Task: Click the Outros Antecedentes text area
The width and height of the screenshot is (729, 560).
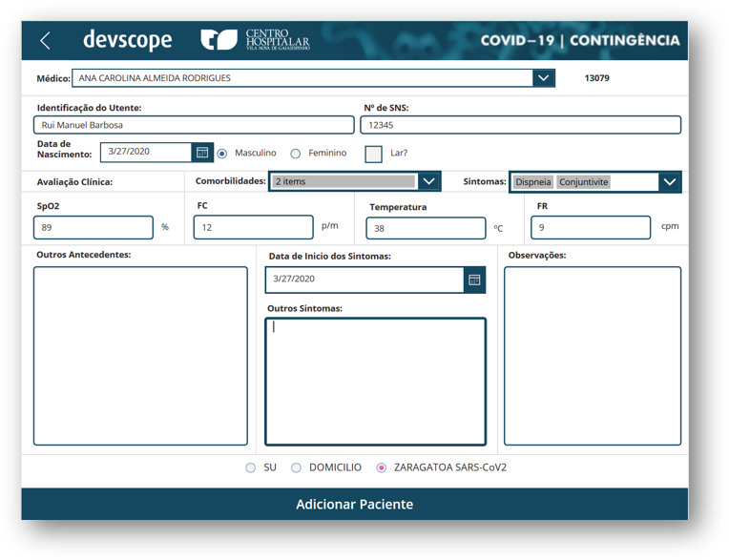Action: pos(140,356)
